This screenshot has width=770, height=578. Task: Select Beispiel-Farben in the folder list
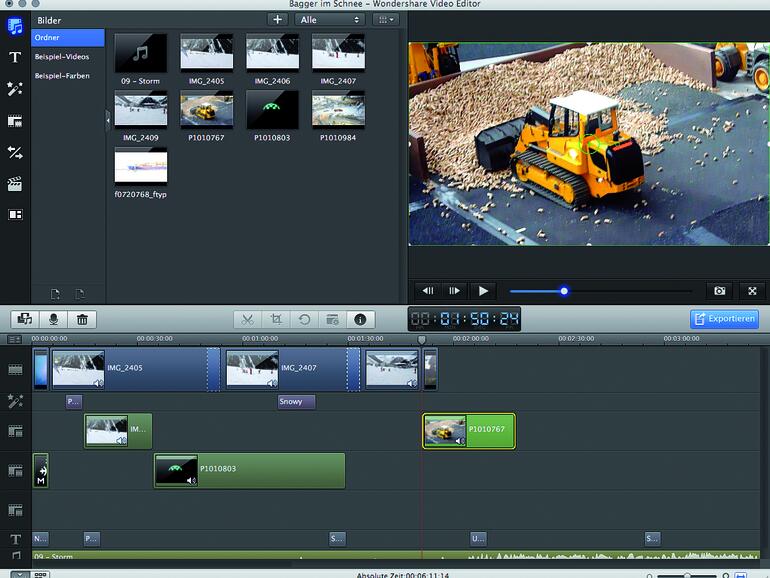62,76
